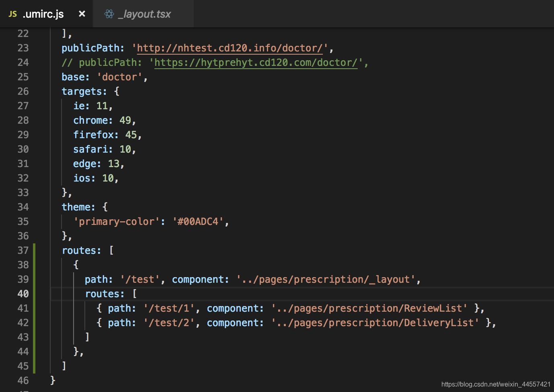The height and width of the screenshot is (392, 554).
Task: Click the '/test' path string
Action: pyautogui.click(x=140, y=280)
